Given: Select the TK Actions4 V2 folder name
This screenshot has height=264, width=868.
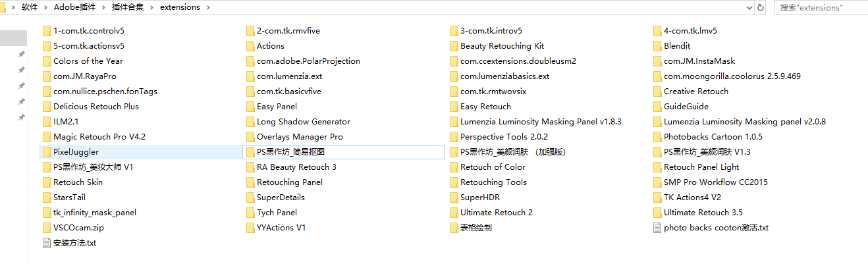Looking at the screenshot, I should coord(692,198).
